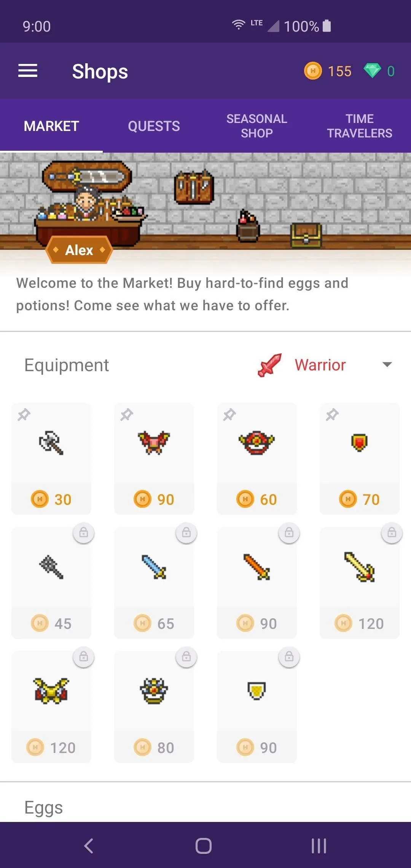The height and width of the screenshot is (868, 411).
Task: Toggle pin on the axe item
Action: point(24,415)
